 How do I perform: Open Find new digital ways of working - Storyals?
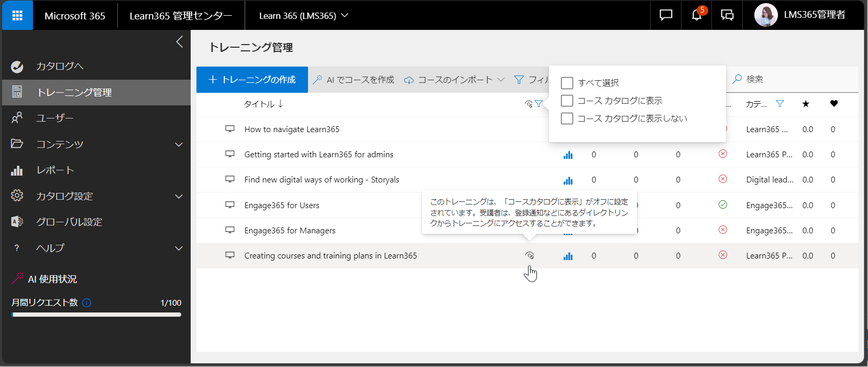pyautogui.click(x=322, y=180)
